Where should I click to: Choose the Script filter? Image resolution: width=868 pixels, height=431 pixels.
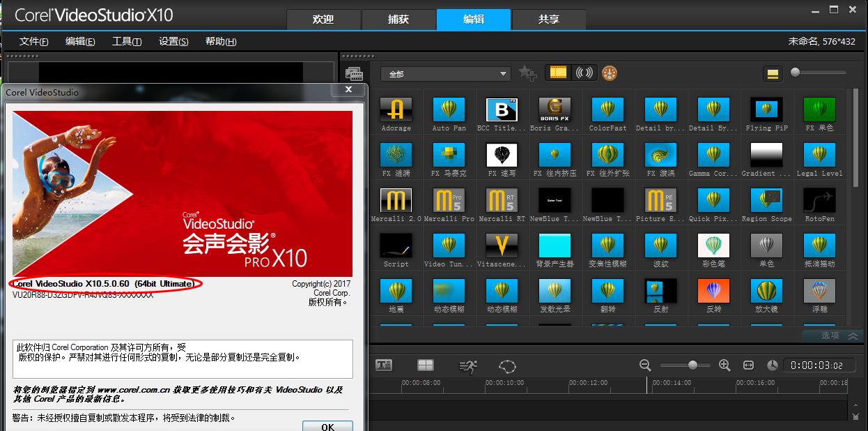pyautogui.click(x=396, y=245)
